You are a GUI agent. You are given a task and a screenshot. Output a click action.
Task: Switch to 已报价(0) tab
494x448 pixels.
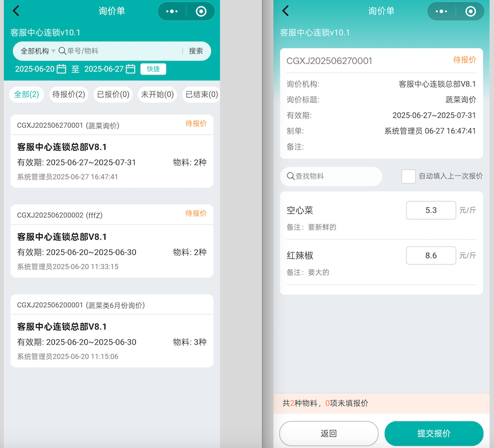(x=112, y=95)
